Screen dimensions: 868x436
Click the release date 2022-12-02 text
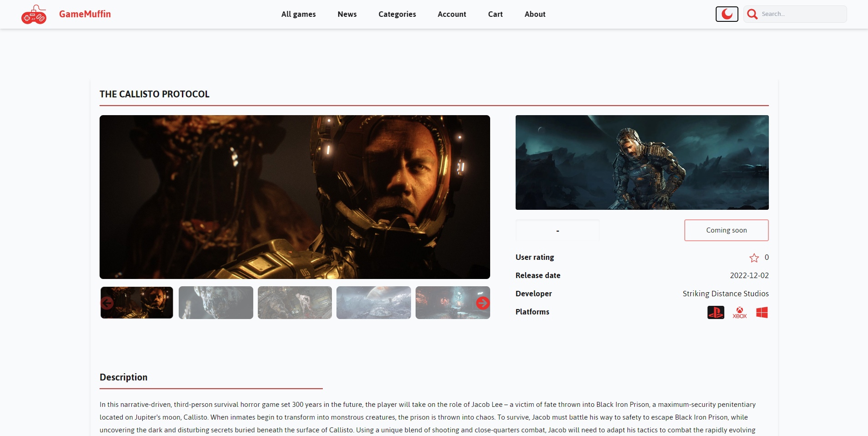pos(749,275)
